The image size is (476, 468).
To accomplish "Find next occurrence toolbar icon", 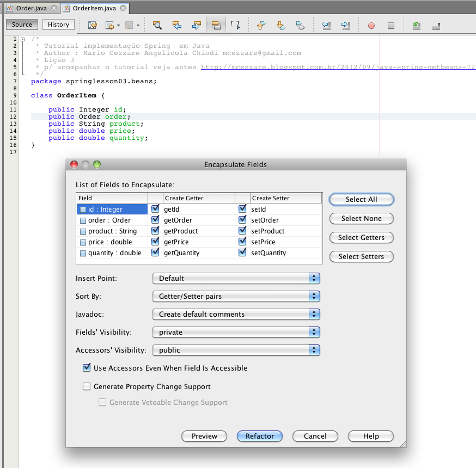I will (197, 25).
